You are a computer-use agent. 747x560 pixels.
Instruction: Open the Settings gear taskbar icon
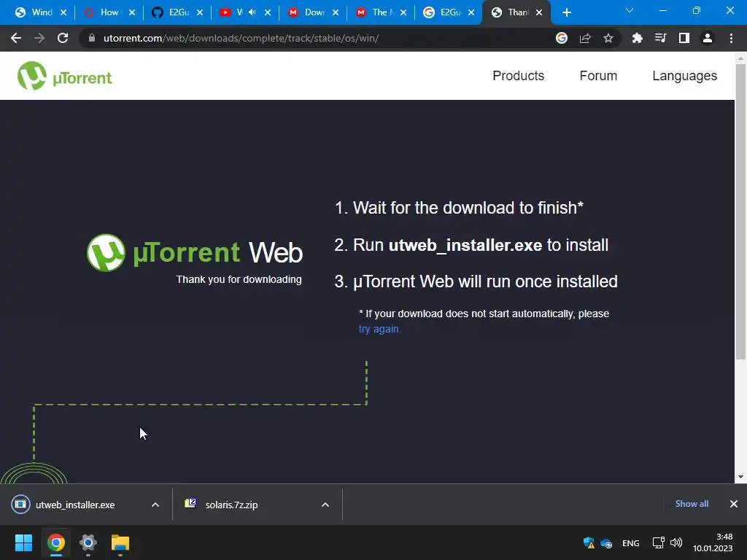click(x=88, y=542)
